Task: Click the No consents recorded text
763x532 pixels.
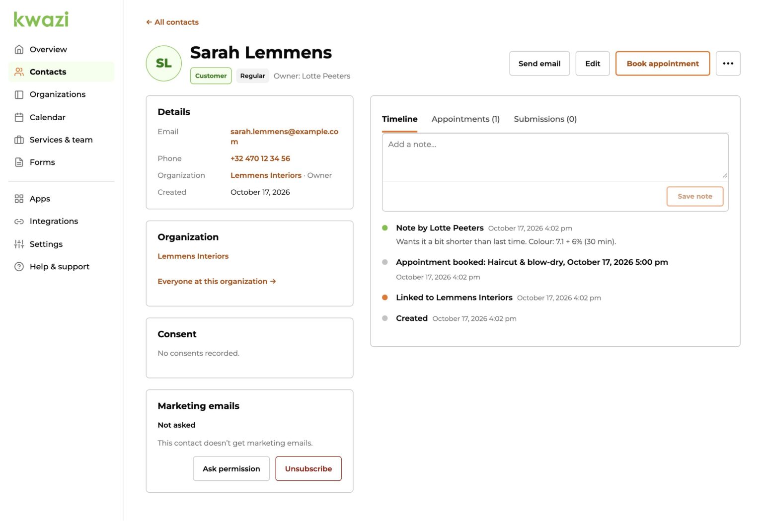Action: click(x=198, y=353)
